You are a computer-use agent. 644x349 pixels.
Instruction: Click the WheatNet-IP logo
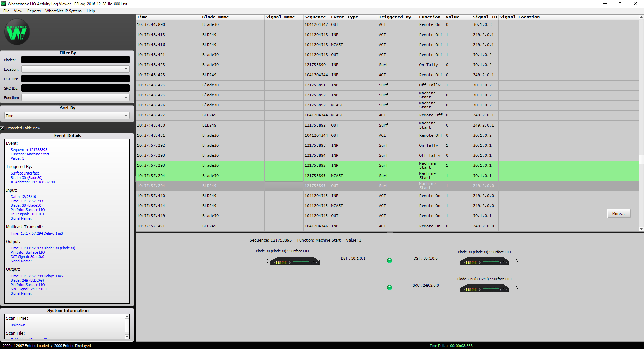point(17,32)
